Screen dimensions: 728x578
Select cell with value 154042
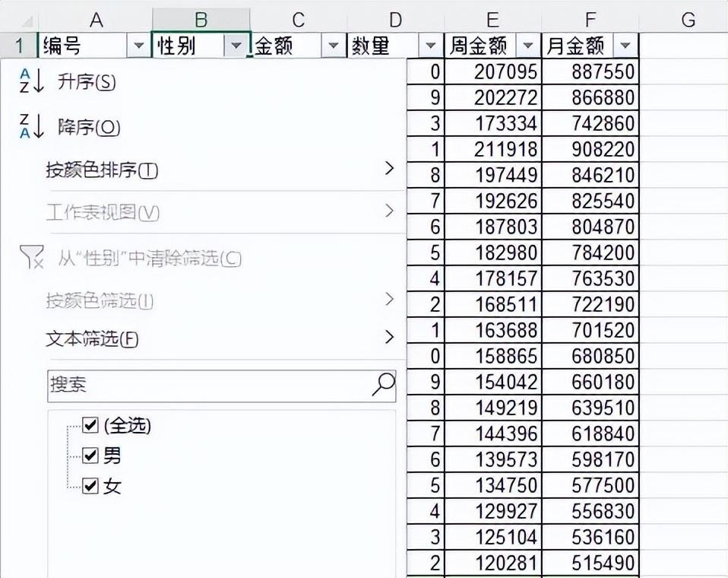493,382
